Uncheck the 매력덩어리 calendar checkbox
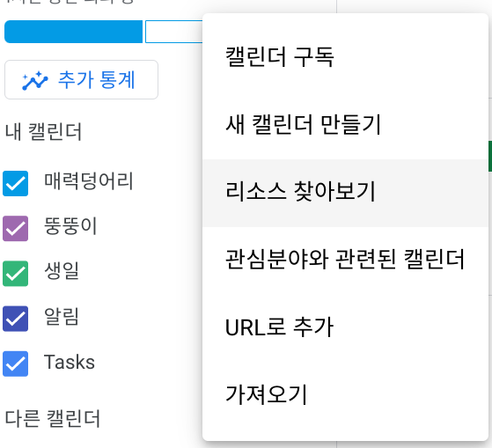 click(15, 183)
